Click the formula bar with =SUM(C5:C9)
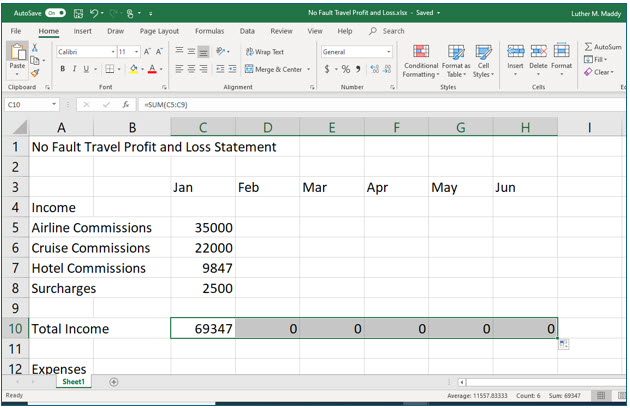630x408 pixels. click(382, 105)
